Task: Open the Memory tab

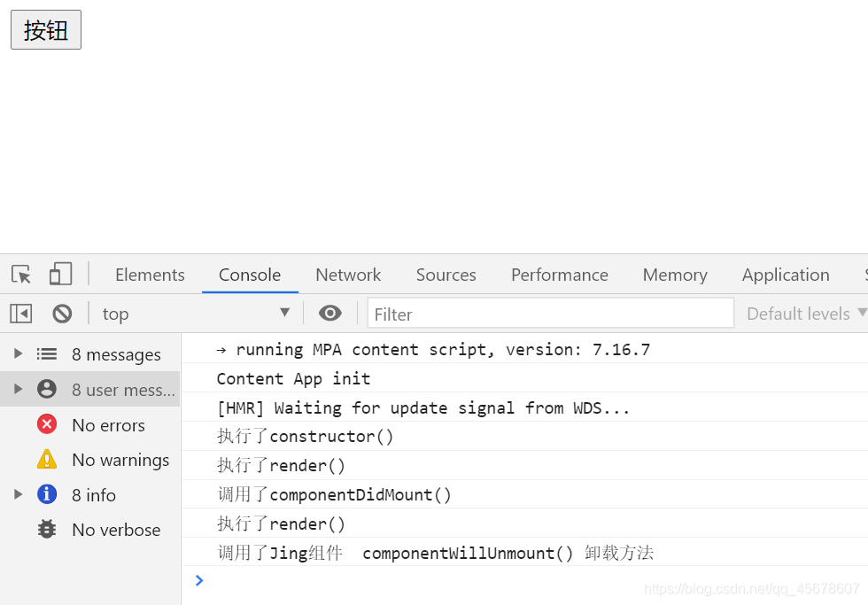Action: pyautogui.click(x=675, y=275)
